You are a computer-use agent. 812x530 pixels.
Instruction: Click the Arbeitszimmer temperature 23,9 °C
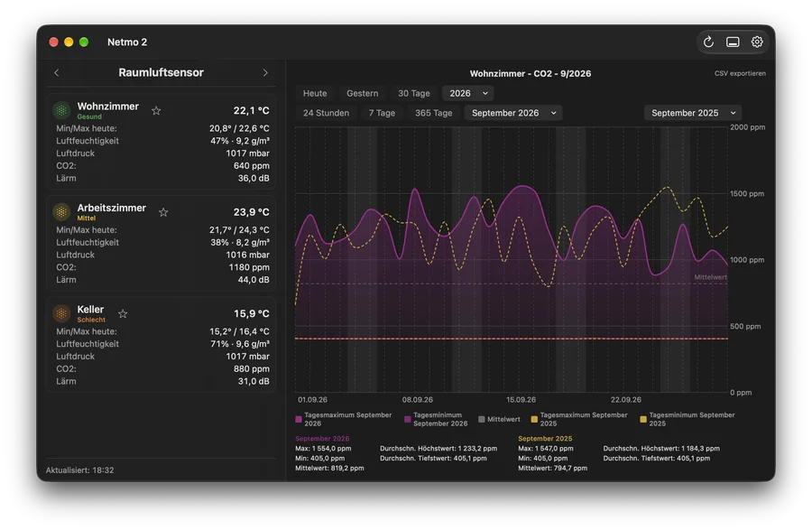[x=251, y=212]
